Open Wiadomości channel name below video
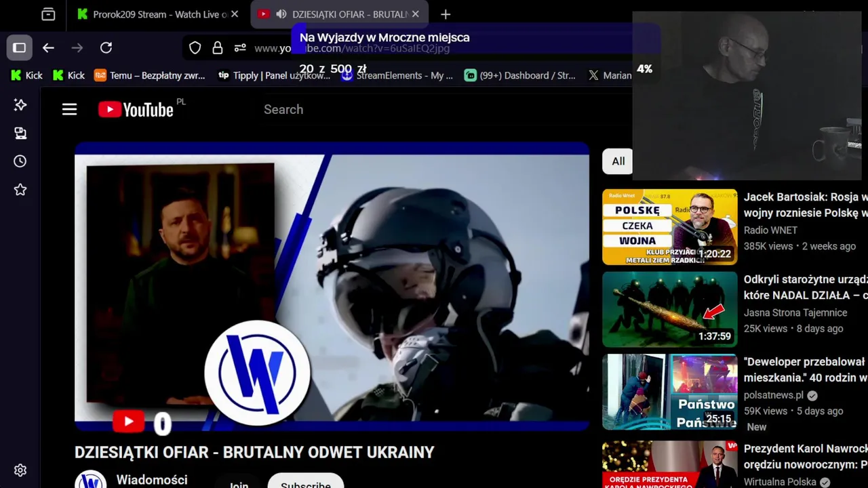The width and height of the screenshot is (868, 488). pos(152,480)
